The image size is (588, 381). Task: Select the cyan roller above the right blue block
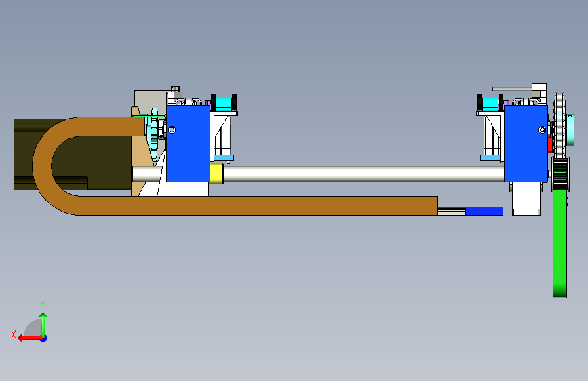click(490, 104)
